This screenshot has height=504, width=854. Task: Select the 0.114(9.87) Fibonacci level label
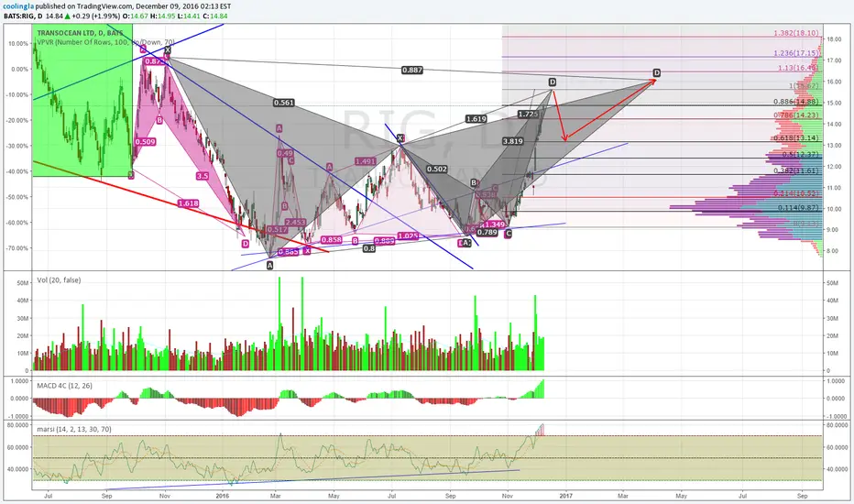(798, 208)
